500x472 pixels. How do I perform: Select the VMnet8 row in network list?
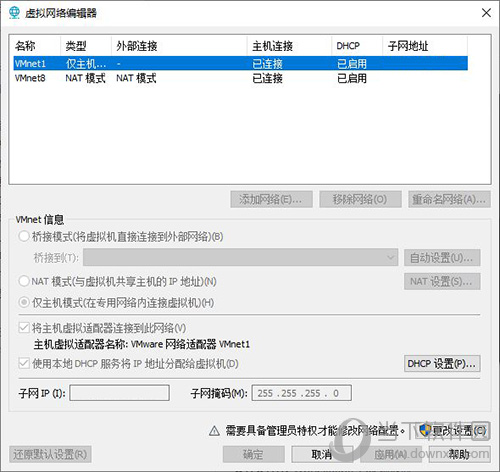click(240, 78)
